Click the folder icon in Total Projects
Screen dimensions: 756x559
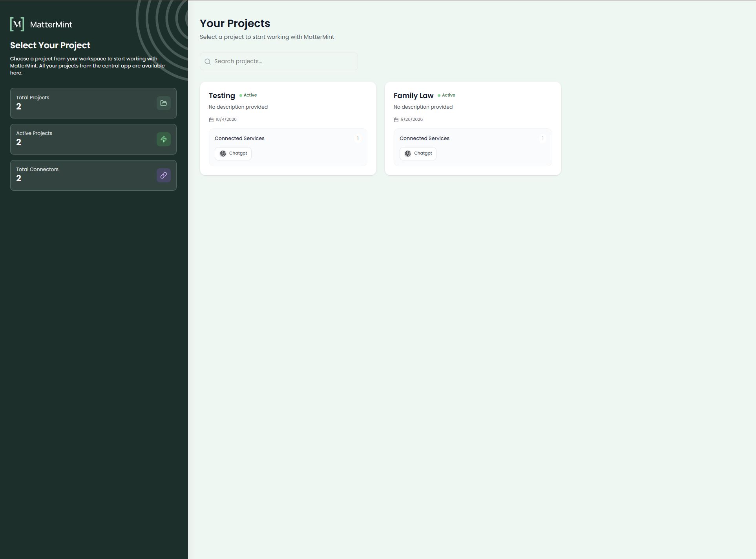[164, 103]
